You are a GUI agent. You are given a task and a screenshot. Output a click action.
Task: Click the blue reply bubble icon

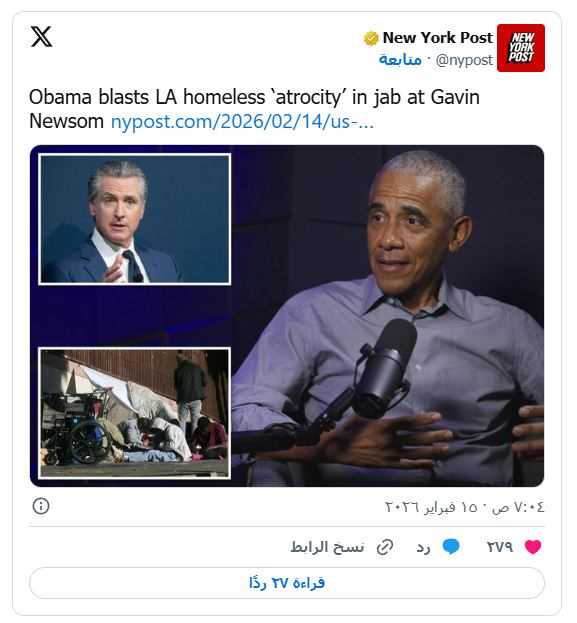click(x=451, y=547)
